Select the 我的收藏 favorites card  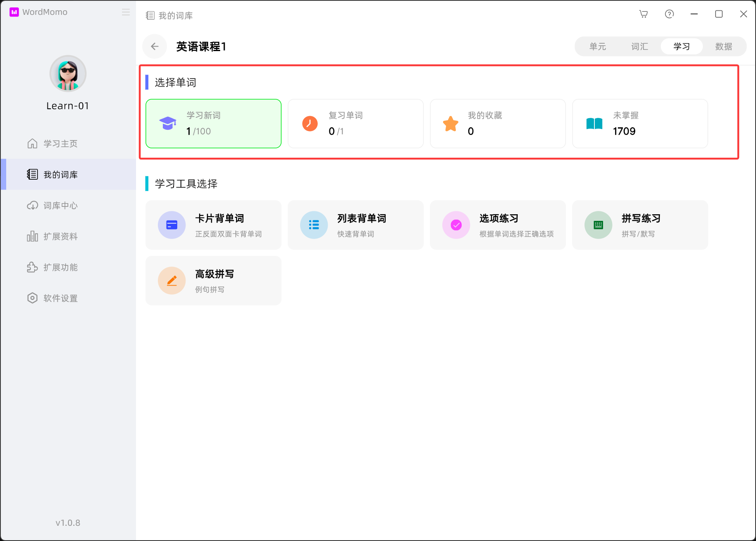[x=498, y=124]
